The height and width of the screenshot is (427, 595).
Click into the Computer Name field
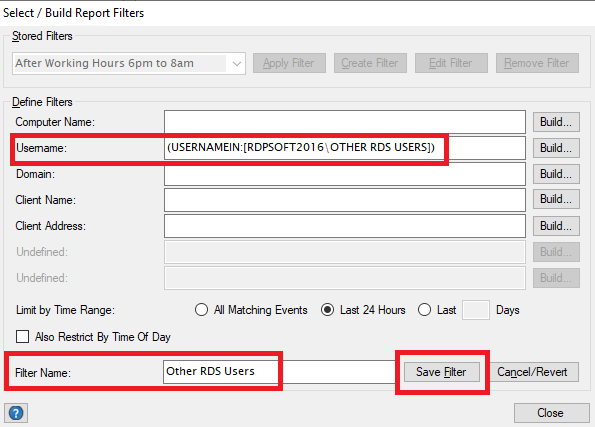(345, 122)
